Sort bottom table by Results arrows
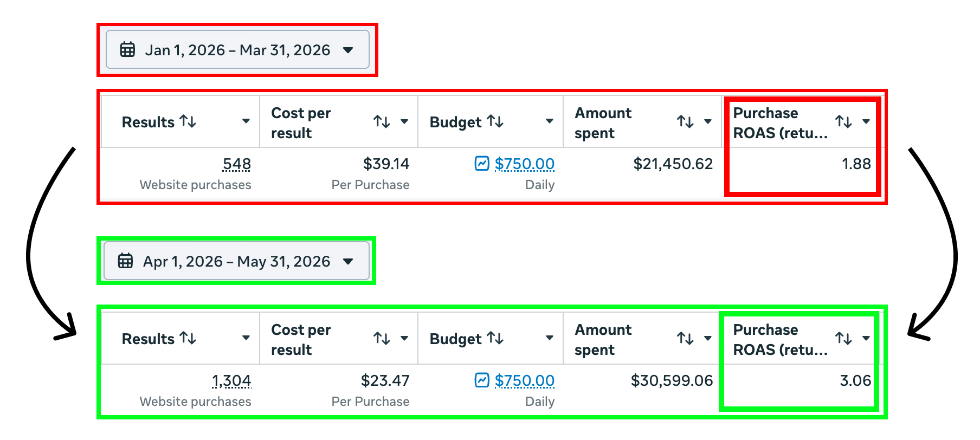This screenshot has height=440, width=980. 188,338
